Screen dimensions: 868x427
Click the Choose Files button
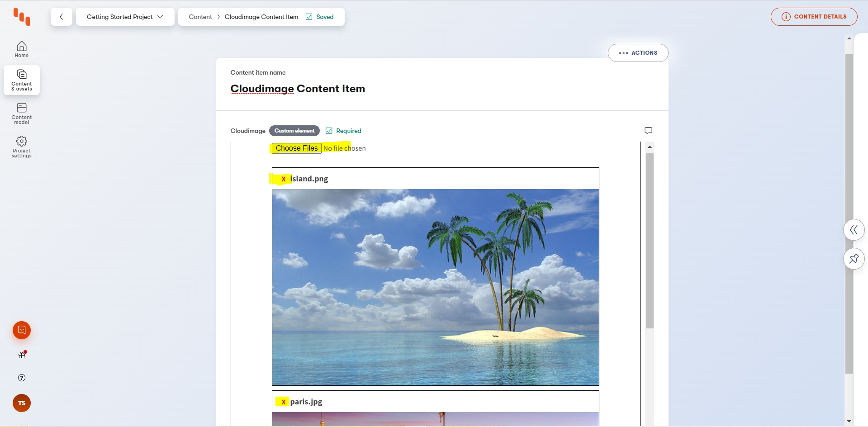pos(297,148)
